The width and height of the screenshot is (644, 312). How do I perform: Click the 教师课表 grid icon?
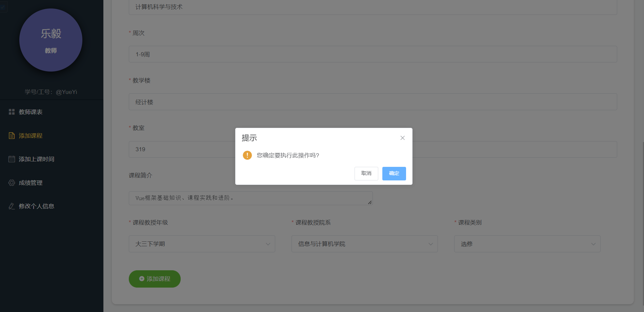coord(12,112)
